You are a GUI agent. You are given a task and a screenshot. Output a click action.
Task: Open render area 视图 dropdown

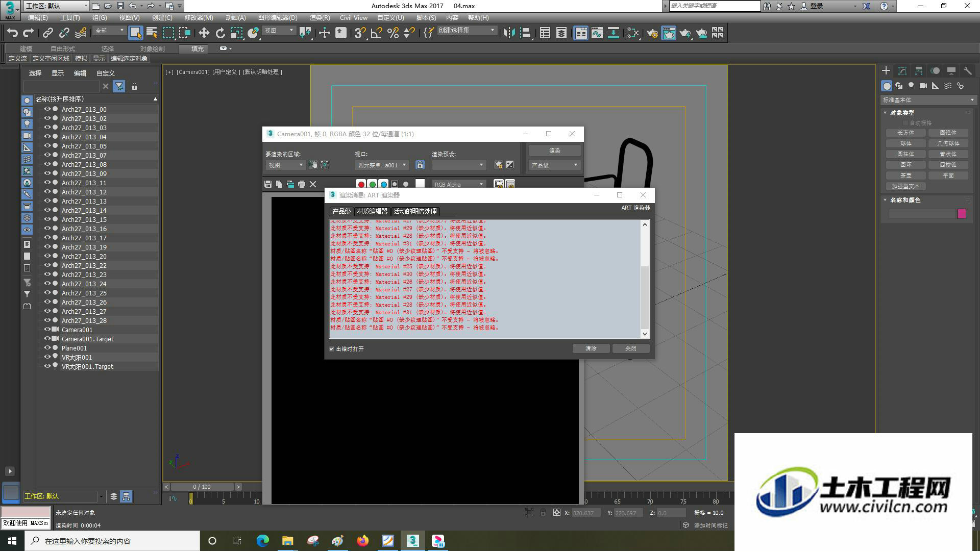point(285,165)
